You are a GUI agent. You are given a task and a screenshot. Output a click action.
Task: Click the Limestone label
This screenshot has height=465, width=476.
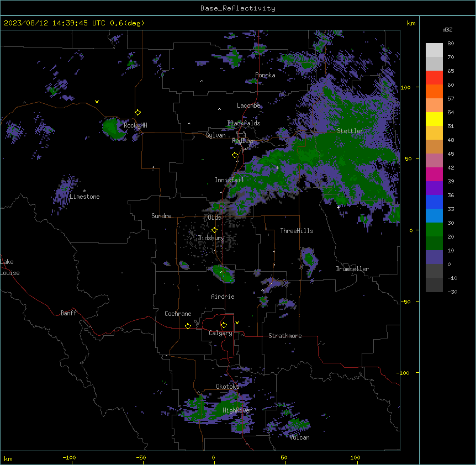point(84,197)
